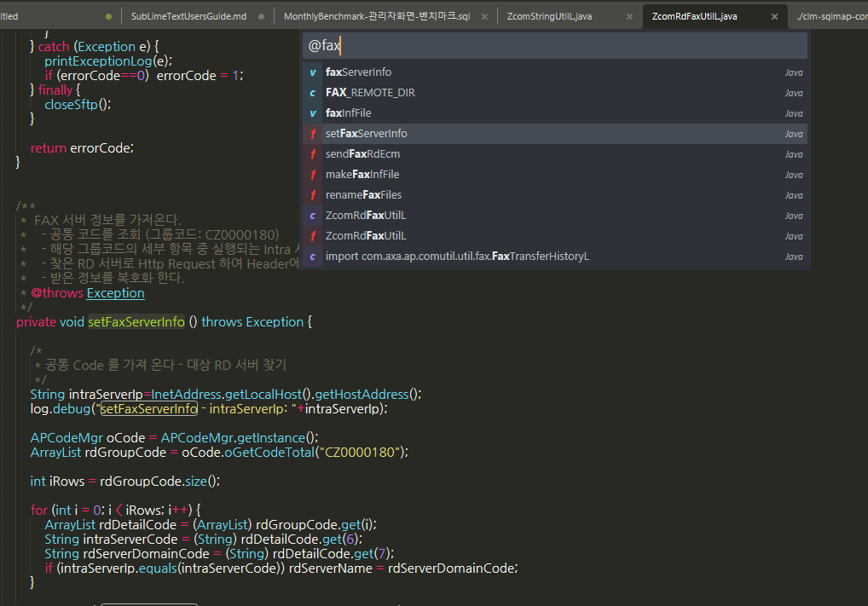Click the "받은 정보를 복호화 한다." comment line
This screenshot has height=606, width=868.
coord(117,278)
